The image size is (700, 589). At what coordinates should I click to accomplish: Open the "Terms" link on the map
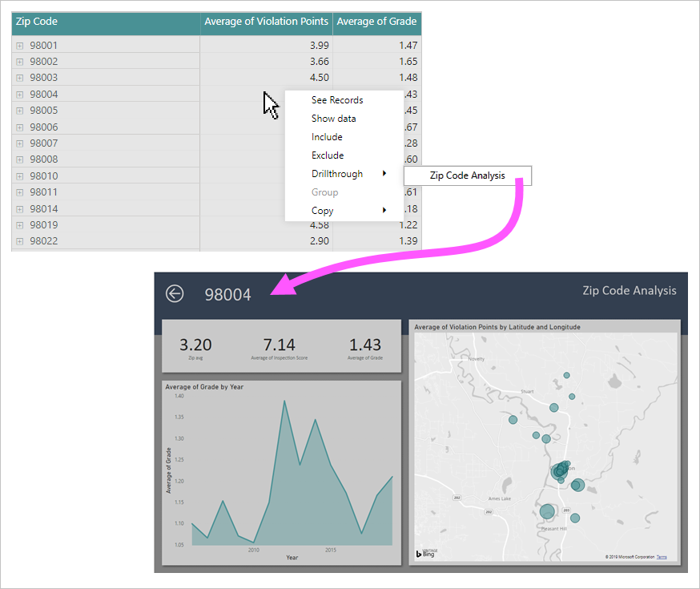(662, 557)
